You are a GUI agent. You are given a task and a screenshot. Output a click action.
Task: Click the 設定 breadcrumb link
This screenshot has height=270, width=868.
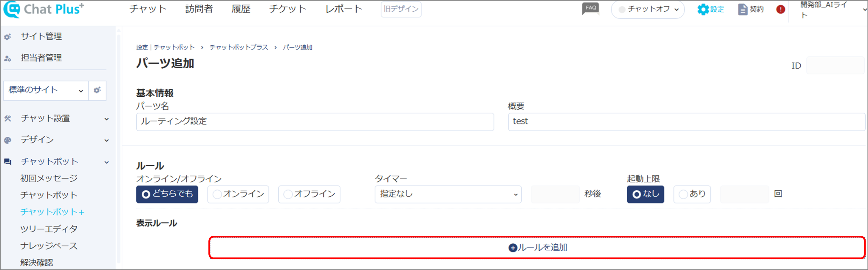tap(142, 47)
